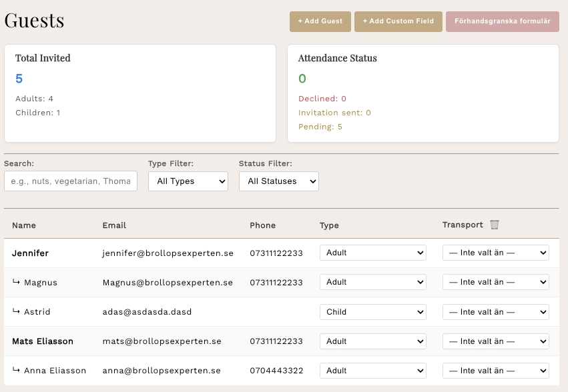Click the Email column header
The width and height of the screenshot is (568, 392).
pyautogui.click(x=114, y=225)
